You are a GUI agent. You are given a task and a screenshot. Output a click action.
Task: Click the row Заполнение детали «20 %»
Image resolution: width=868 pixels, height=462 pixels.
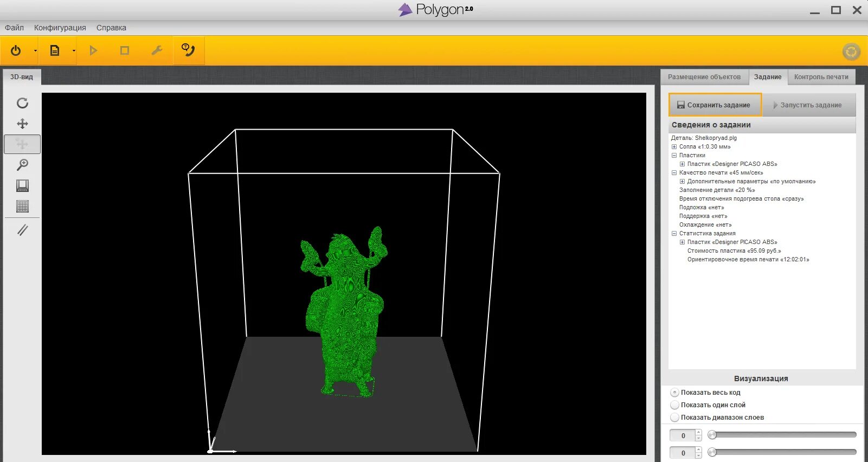717,190
